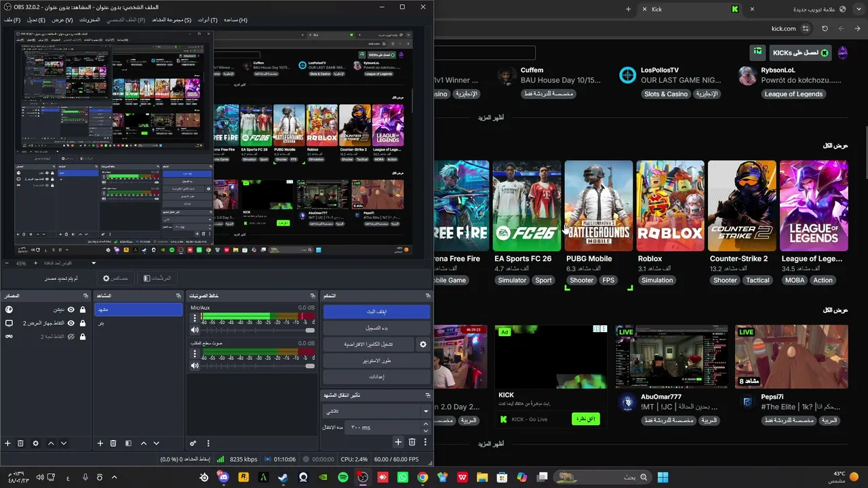Start the OBS virtual camera
868x488 pixels.
[368, 344]
